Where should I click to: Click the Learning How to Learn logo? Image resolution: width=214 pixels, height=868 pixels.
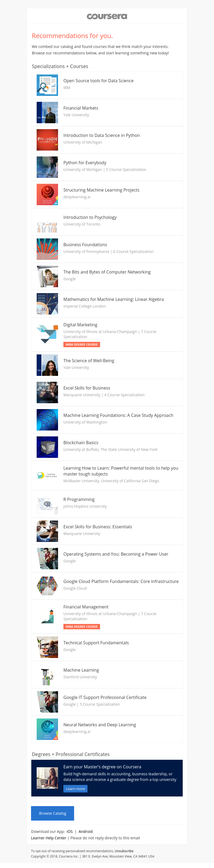[47, 475]
